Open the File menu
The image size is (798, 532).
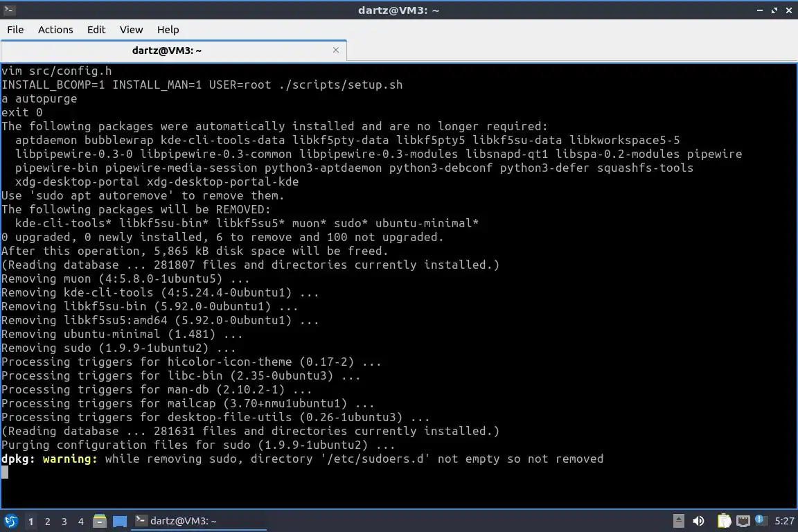pos(15,30)
